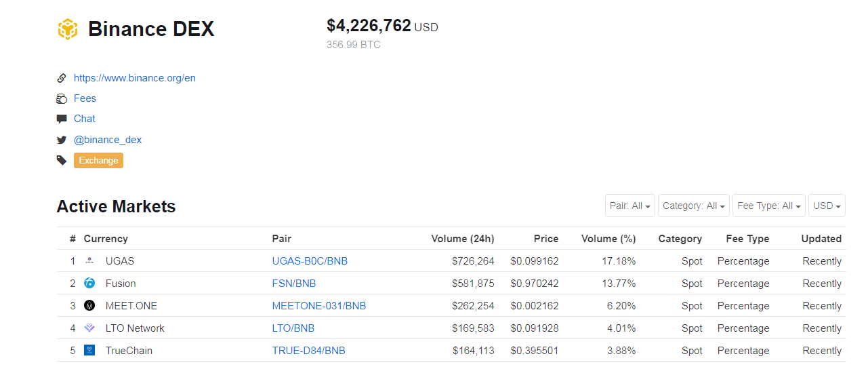Click the Category column header
Image resolution: width=868 pixels, height=367 pixels.
tap(680, 239)
